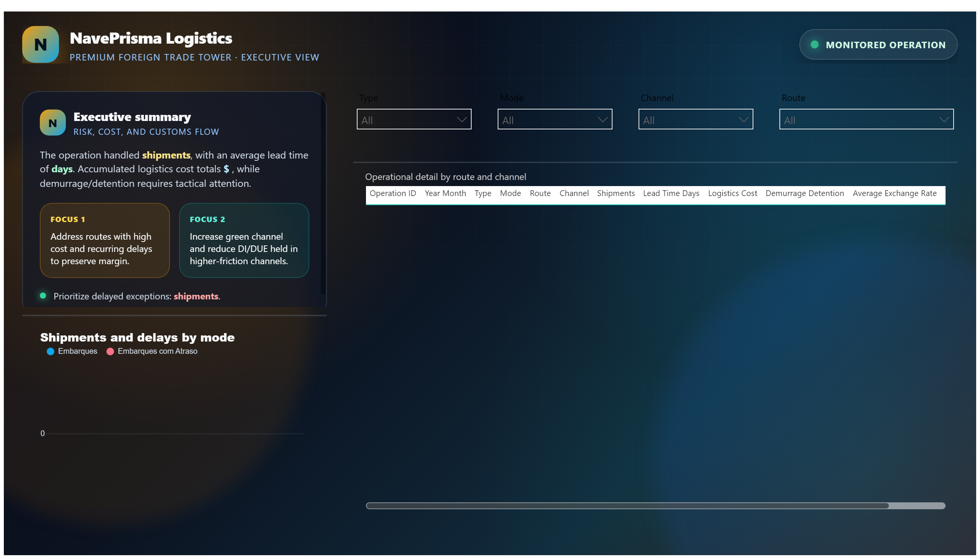Sort table by Mode column header
Screen dimensions: 980x559
[510, 193]
